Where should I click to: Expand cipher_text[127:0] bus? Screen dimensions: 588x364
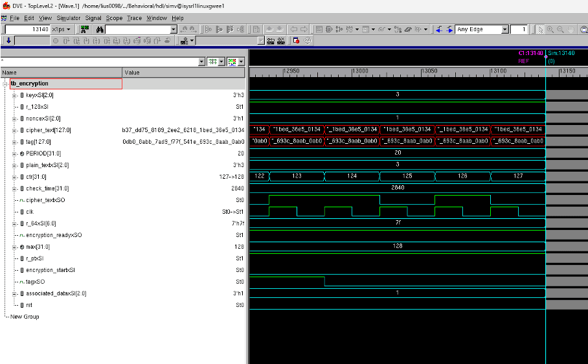coord(14,130)
